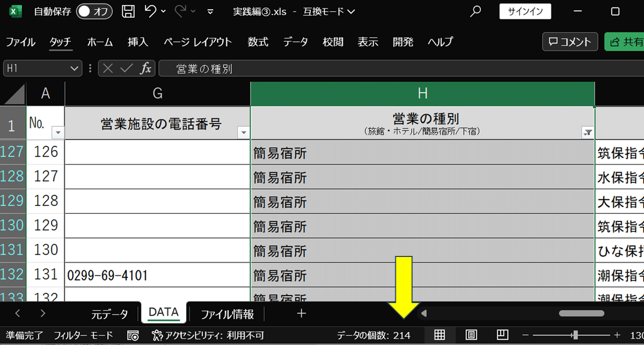Screen dimensions: 644x345
Task: Click horizontal scrollbar left arrow
Action: pyautogui.click(x=424, y=313)
